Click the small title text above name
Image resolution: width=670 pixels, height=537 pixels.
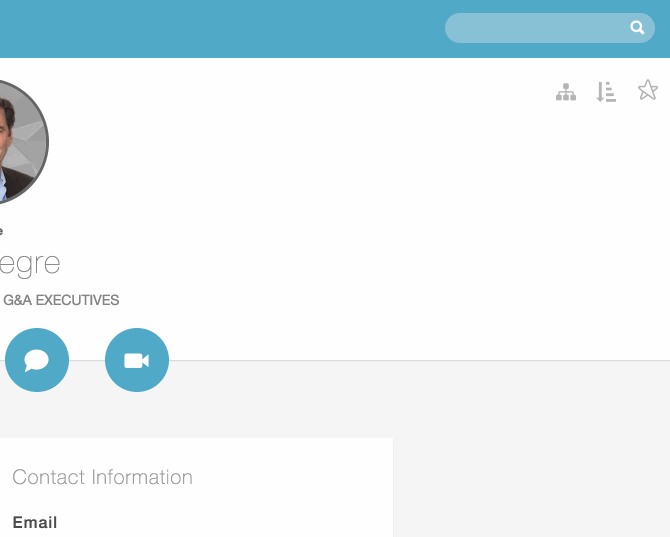[1, 232]
